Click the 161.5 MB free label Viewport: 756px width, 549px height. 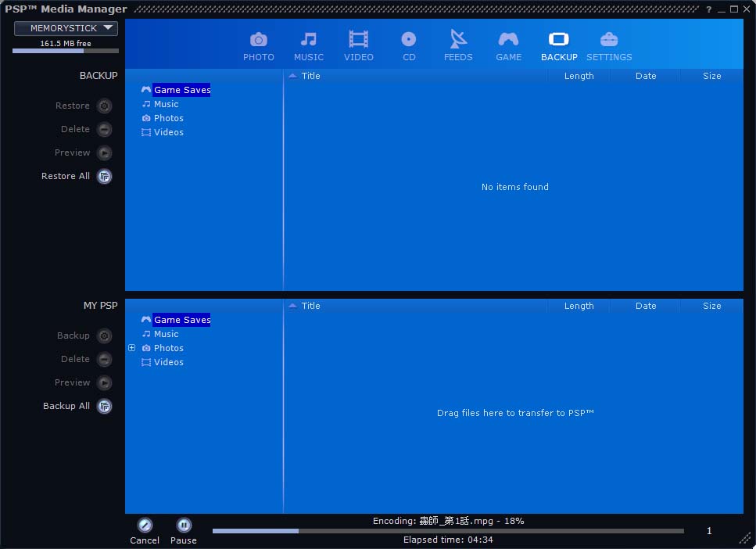point(66,44)
